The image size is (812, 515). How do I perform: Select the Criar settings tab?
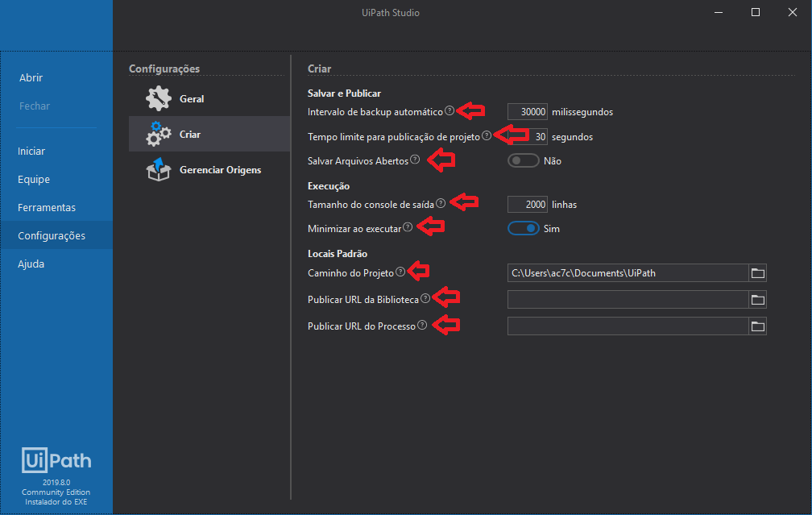(x=209, y=134)
